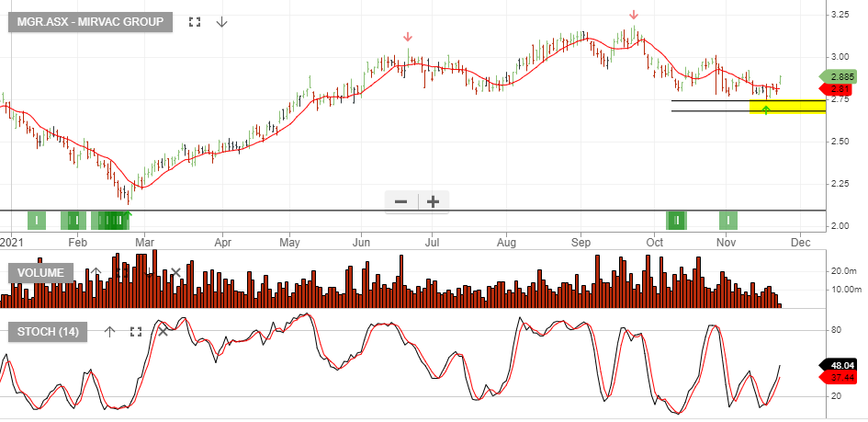Click the 20.0m volume axis label

[x=843, y=271]
